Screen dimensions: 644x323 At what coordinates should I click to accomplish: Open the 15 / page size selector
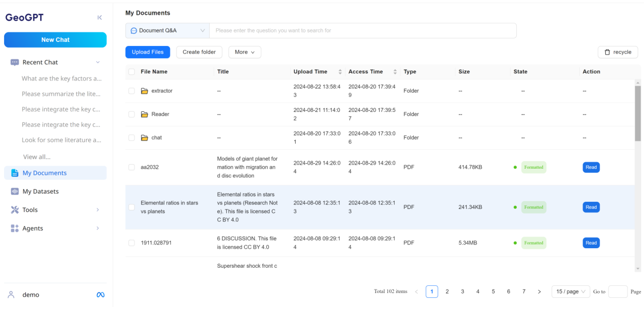point(571,292)
